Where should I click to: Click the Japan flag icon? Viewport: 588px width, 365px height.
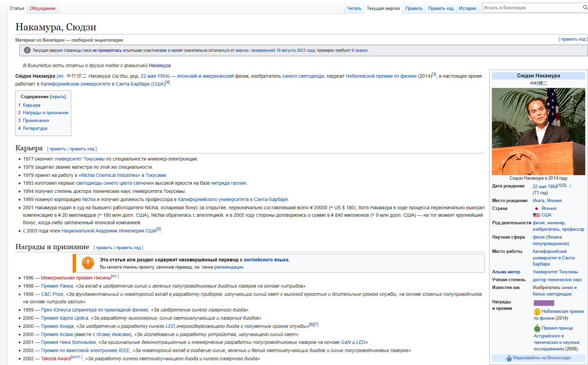(x=537, y=209)
